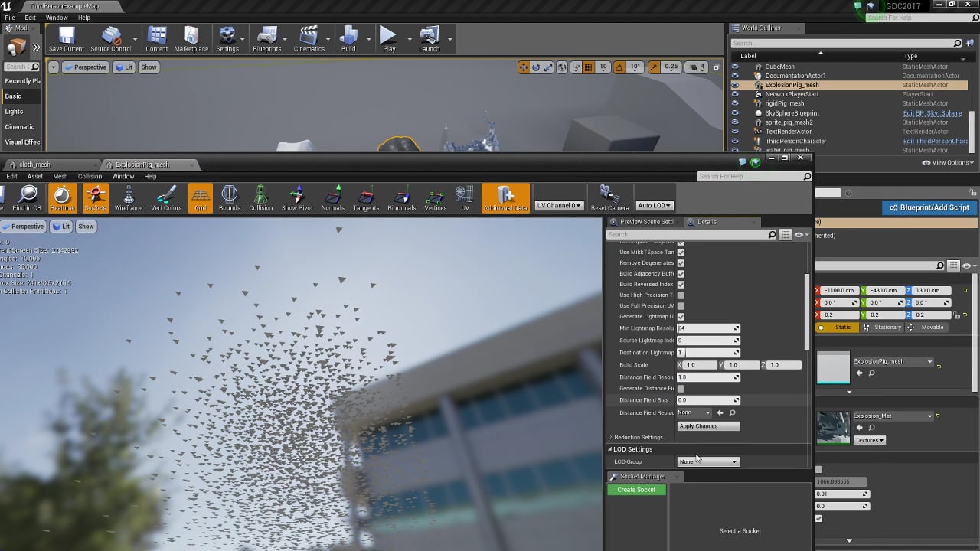Screen dimensions: 980x551
Task: Open LOD Group dropdown
Action: [708, 461]
